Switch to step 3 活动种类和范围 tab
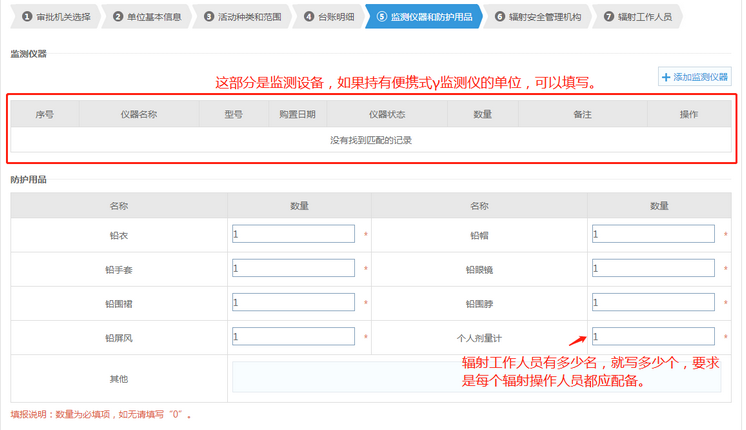746x430 pixels. pyautogui.click(x=243, y=17)
